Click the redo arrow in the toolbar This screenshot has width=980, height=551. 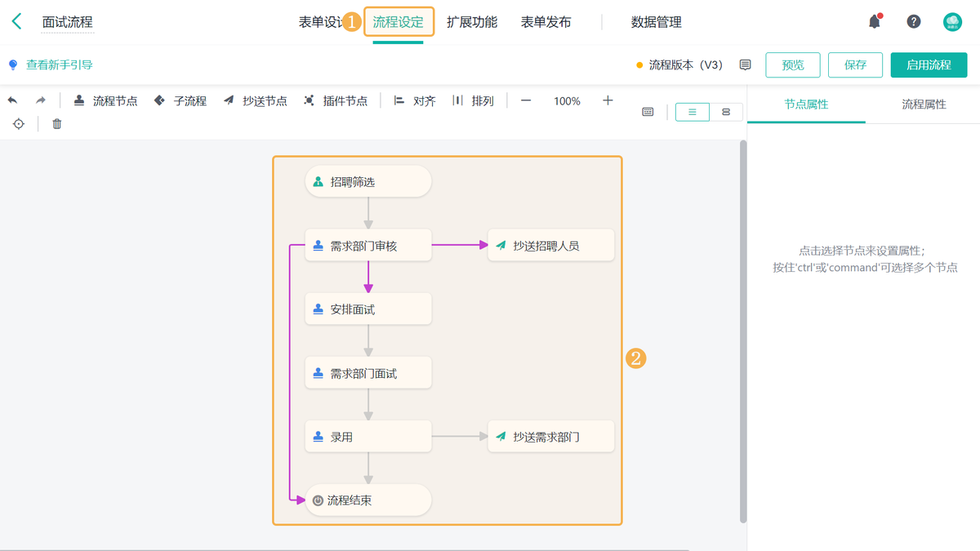[40, 100]
